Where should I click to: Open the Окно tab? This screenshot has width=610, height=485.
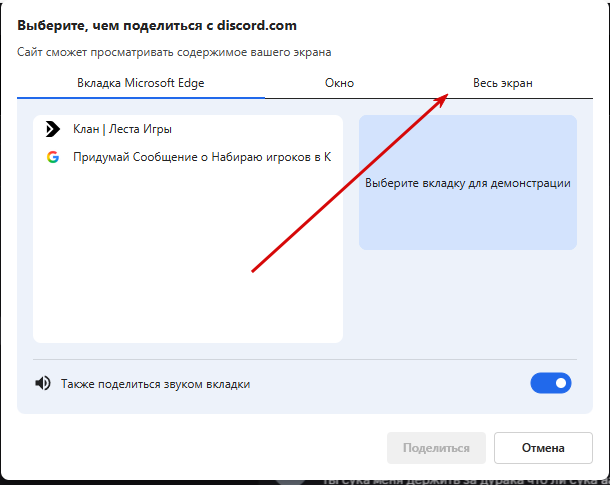(339, 83)
